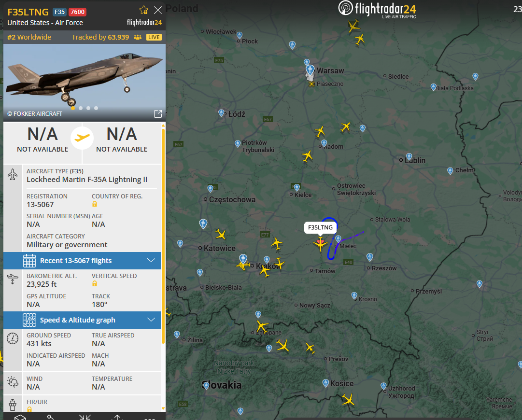Image resolution: width=522 pixels, height=420 pixels.
Task: Click the locked Country of Reg. padlock
Action: click(95, 204)
